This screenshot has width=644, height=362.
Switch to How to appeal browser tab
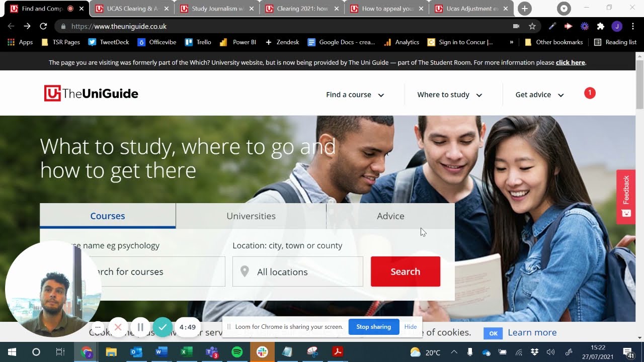(387, 9)
